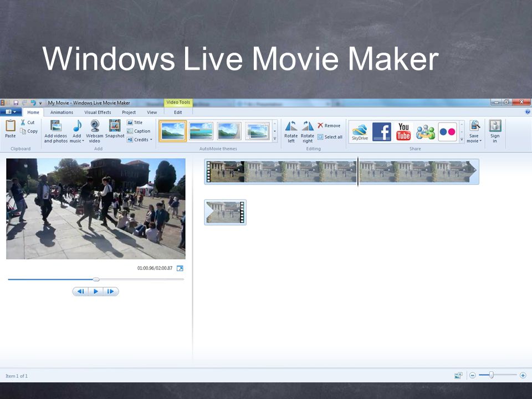Click the Credits button
Image resolution: width=532 pixels, height=399 pixels.
click(x=138, y=140)
